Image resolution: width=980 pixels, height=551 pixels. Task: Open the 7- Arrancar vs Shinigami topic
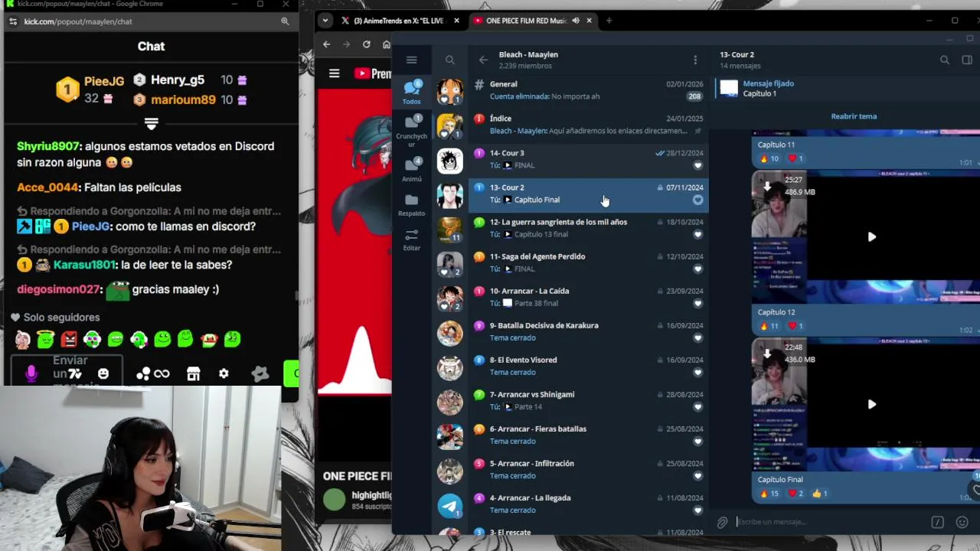pos(588,400)
